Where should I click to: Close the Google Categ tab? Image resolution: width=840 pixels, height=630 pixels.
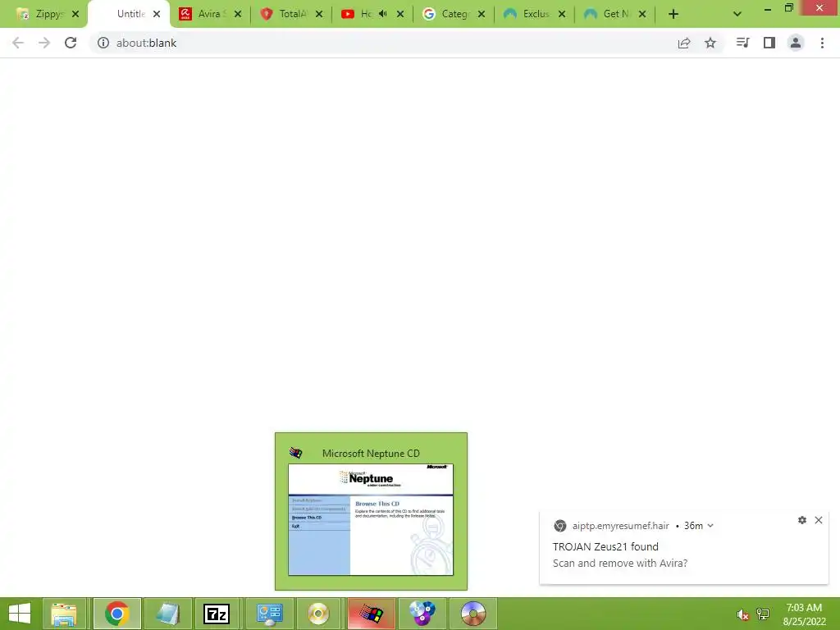pyautogui.click(x=482, y=14)
